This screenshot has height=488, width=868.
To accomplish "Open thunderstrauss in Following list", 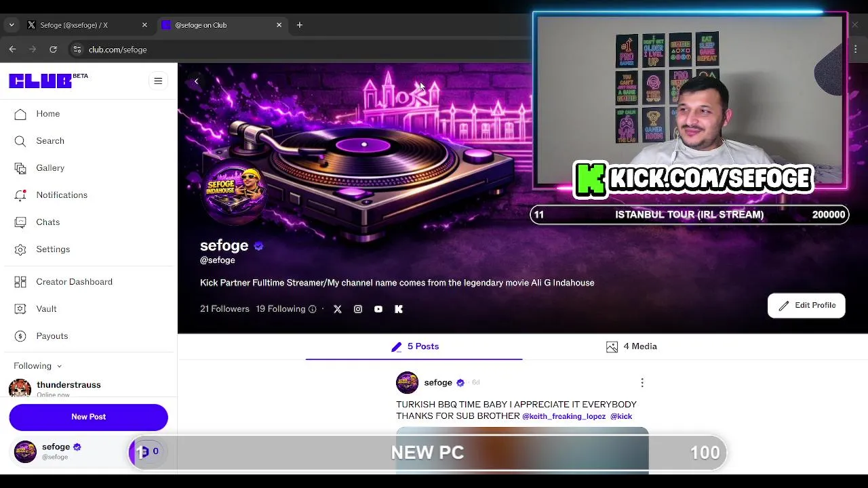I will point(68,388).
